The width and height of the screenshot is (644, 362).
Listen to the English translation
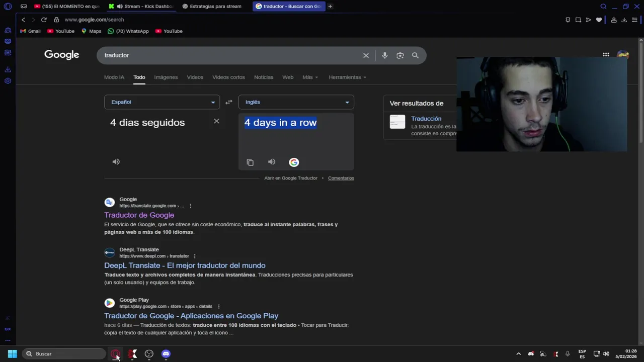click(272, 161)
